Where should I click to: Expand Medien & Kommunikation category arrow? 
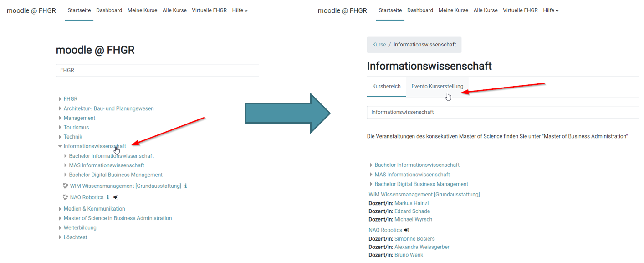pos(60,209)
